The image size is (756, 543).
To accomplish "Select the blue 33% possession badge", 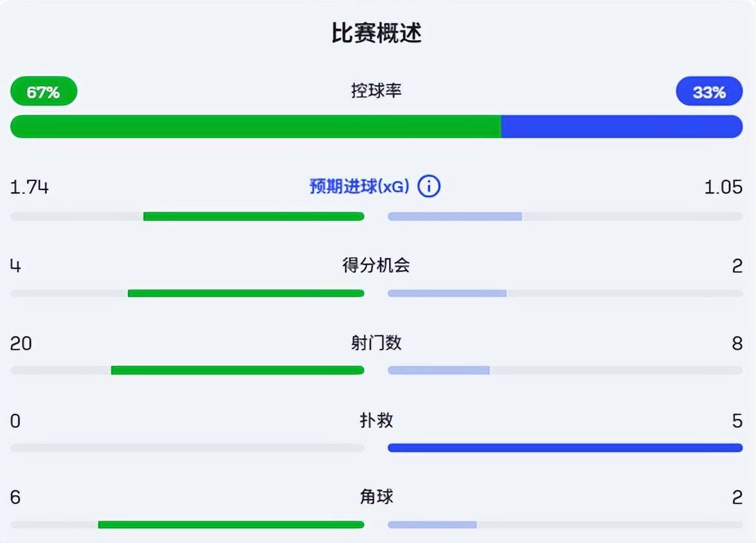I will pyautogui.click(x=708, y=91).
